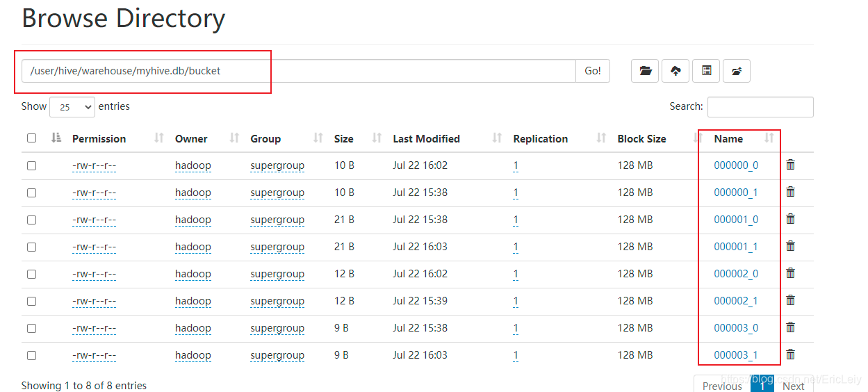This screenshot has width=868, height=392.
Task: Sort by Last Modified column arrows
Action: (497, 138)
